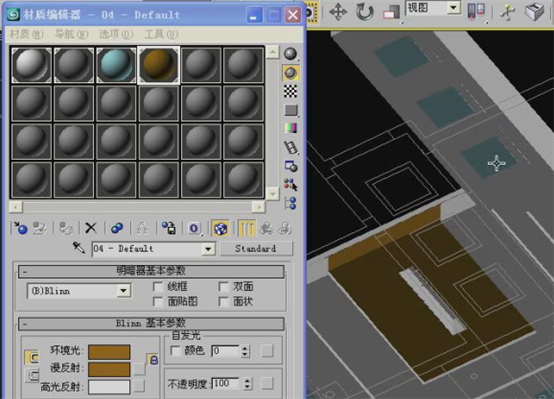The height and width of the screenshot is (399, 554).
Task: Toggle the Backlight icon
Action: click(x=290, y=73)
